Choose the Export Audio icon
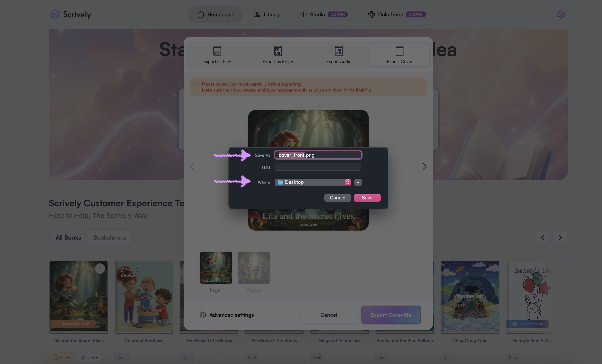Screen dimensions: 602x364 point(339,51)
